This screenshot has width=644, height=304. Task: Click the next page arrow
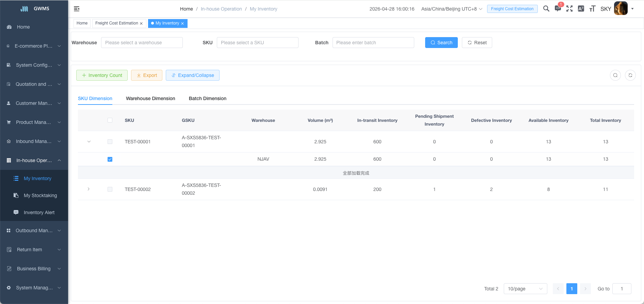[x=585, y=289]
